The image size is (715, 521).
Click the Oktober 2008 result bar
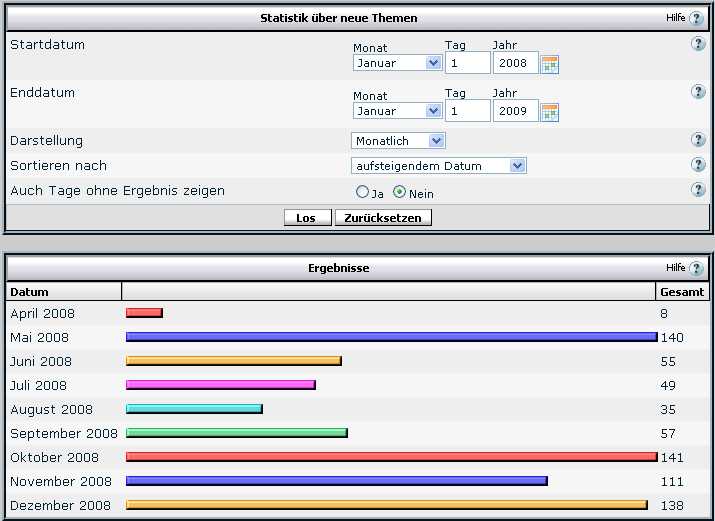click(391, 457)
